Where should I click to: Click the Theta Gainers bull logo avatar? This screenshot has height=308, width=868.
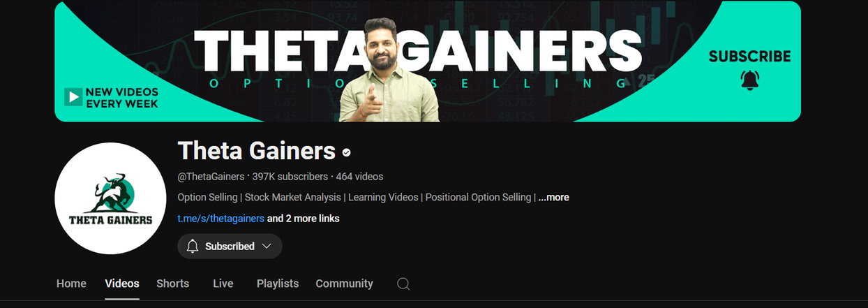tap(110, 198)
